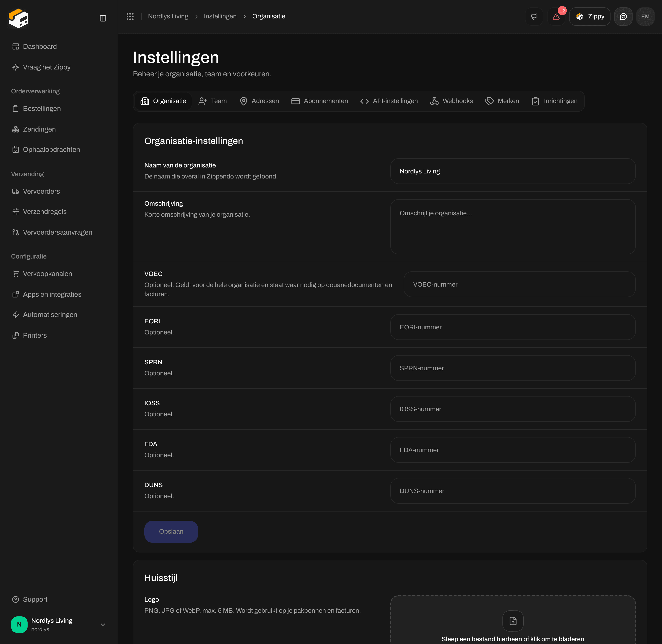Image resolution: width=662 pixels, height=644 pixels.
Task: Open alerts warning icon with 12 badge
Action: [556, 17]
